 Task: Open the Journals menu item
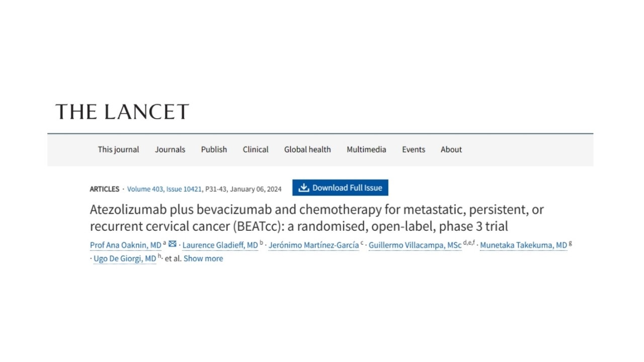170,149
